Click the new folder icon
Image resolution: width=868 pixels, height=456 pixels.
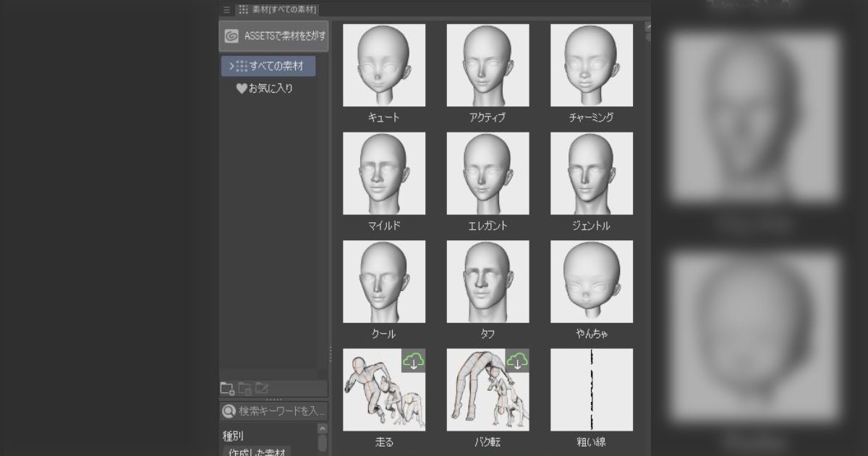pos(227,389)
